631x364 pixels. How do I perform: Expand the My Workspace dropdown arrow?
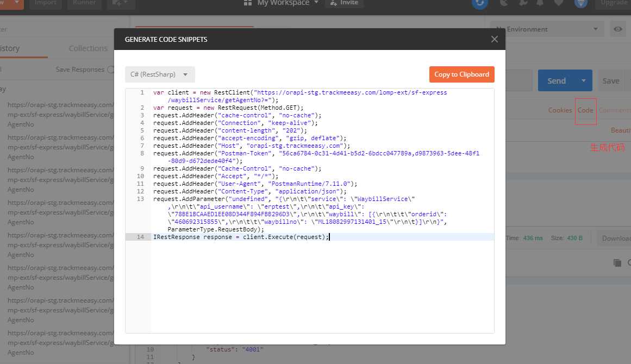tap(316, 2)
